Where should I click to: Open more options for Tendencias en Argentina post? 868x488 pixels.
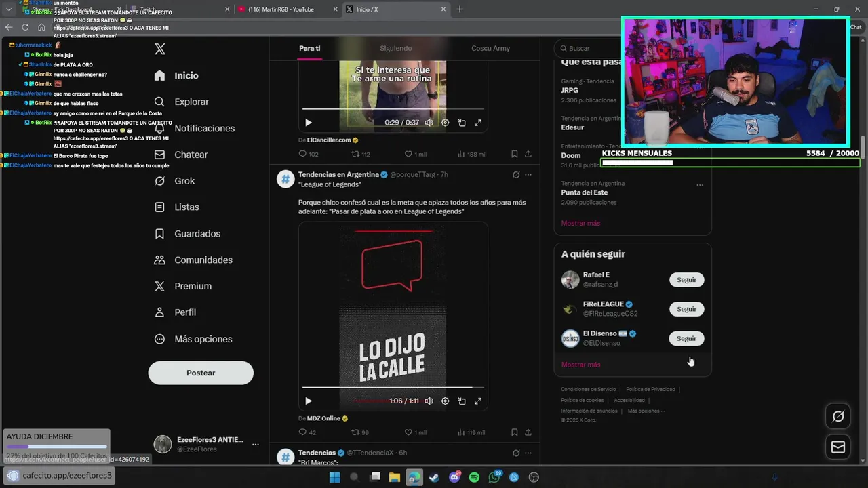point(528,175)
